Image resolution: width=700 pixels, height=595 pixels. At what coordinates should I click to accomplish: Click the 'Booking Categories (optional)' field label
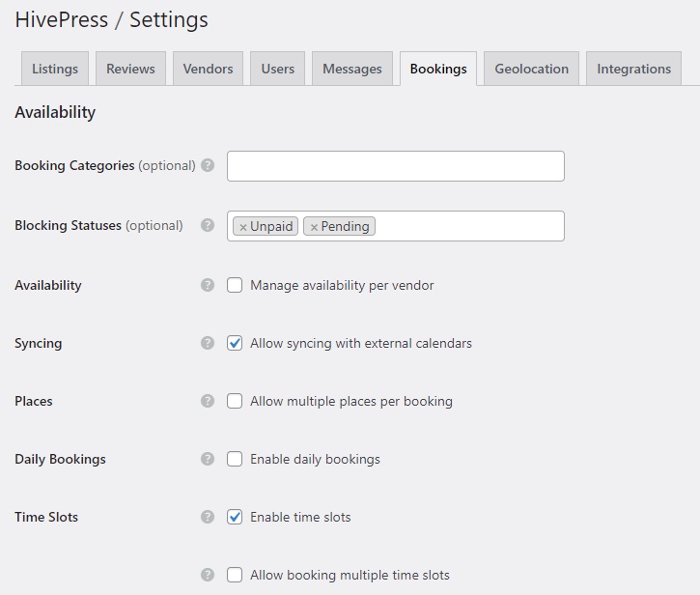tap(105, 166)
